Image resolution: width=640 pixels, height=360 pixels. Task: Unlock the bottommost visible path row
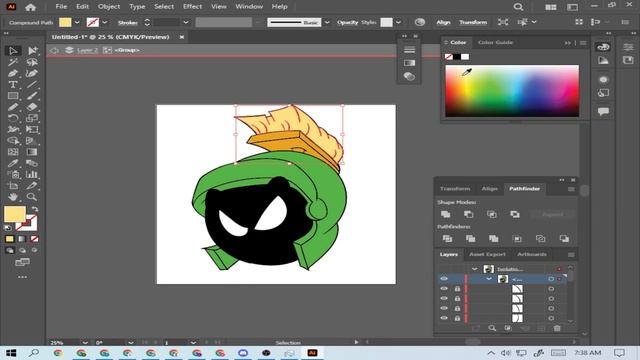coord(458,318)
